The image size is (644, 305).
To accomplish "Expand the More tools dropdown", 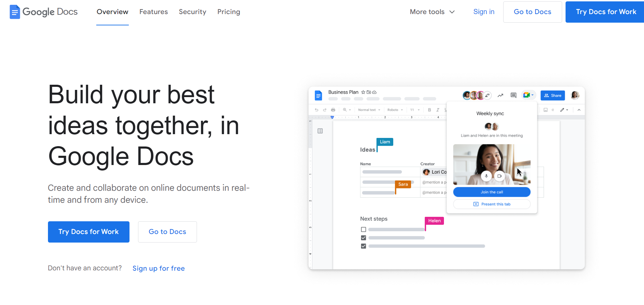I will [x=432, y=12].
